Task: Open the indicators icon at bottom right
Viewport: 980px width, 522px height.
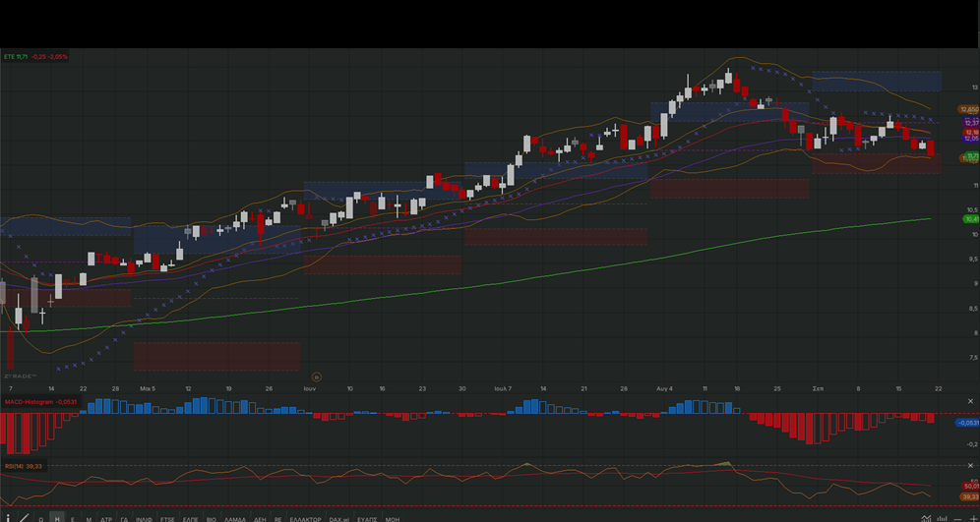Action: (926, 518)
